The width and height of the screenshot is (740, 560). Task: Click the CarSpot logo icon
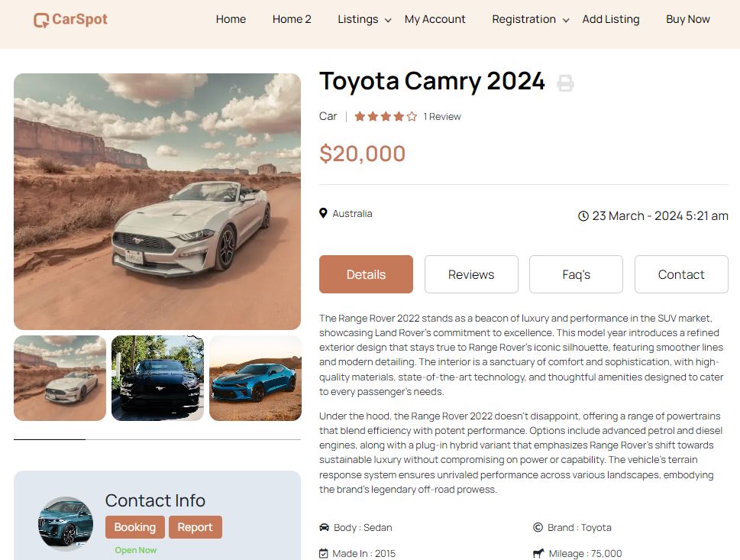(x=41, y=21)
